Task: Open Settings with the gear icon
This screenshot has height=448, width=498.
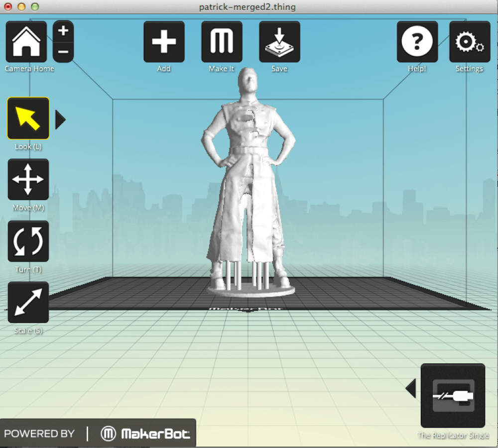Action: pyautogui.click(x=469, y=42)
